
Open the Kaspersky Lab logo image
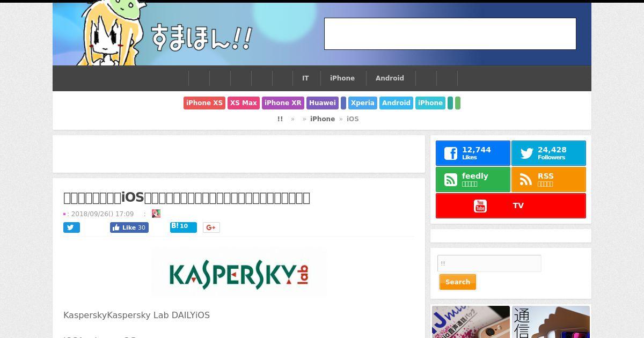coord(239,273)
